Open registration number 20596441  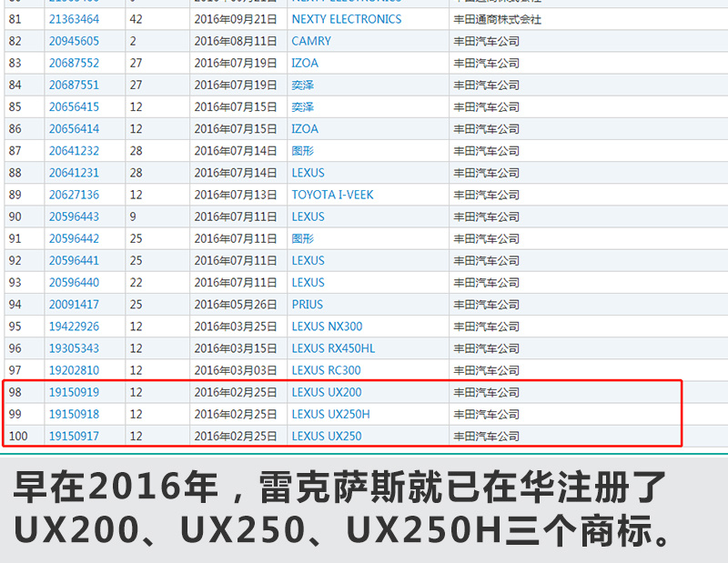(75, 260)
